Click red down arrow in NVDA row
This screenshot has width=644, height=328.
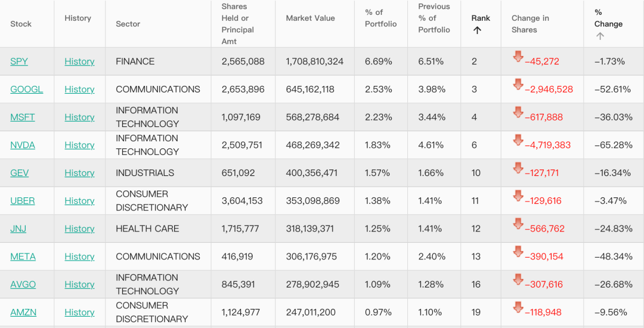click(x=518, y=140)
